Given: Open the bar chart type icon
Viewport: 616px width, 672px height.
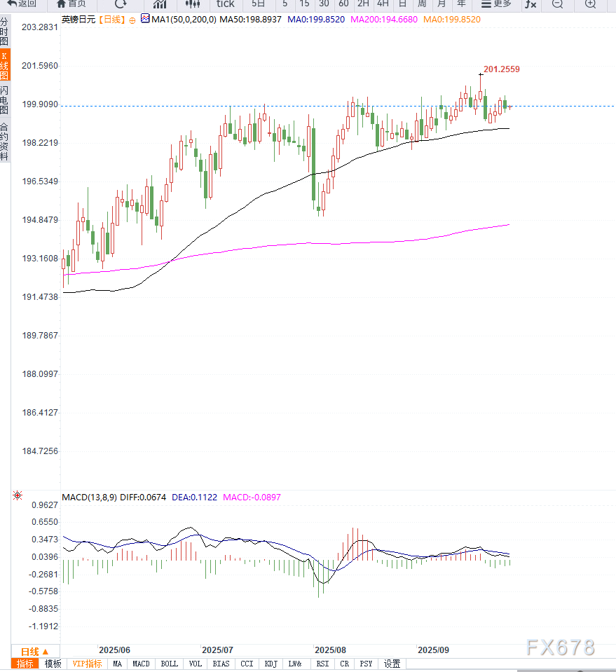Looking at the screenshot, I should pos(160,4).
